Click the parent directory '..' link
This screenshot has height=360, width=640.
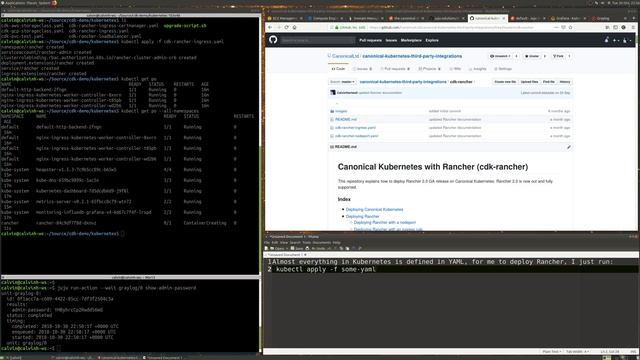(337, 104)
